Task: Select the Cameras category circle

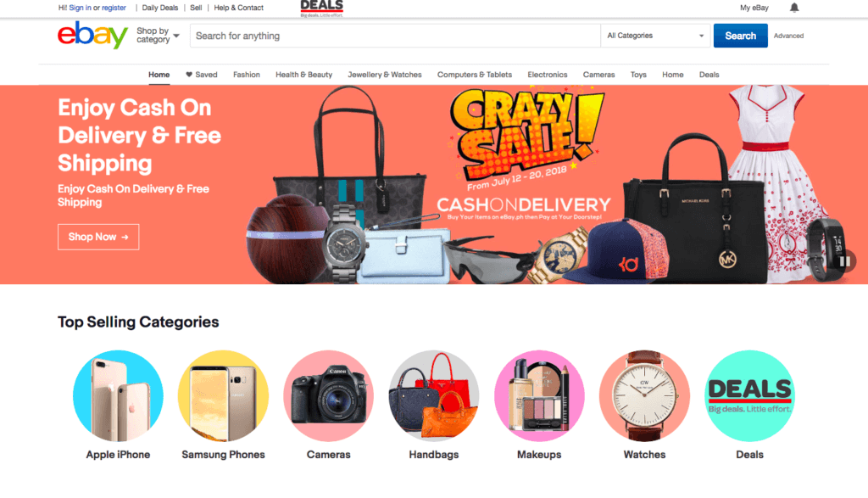Action: pos(329,395)
